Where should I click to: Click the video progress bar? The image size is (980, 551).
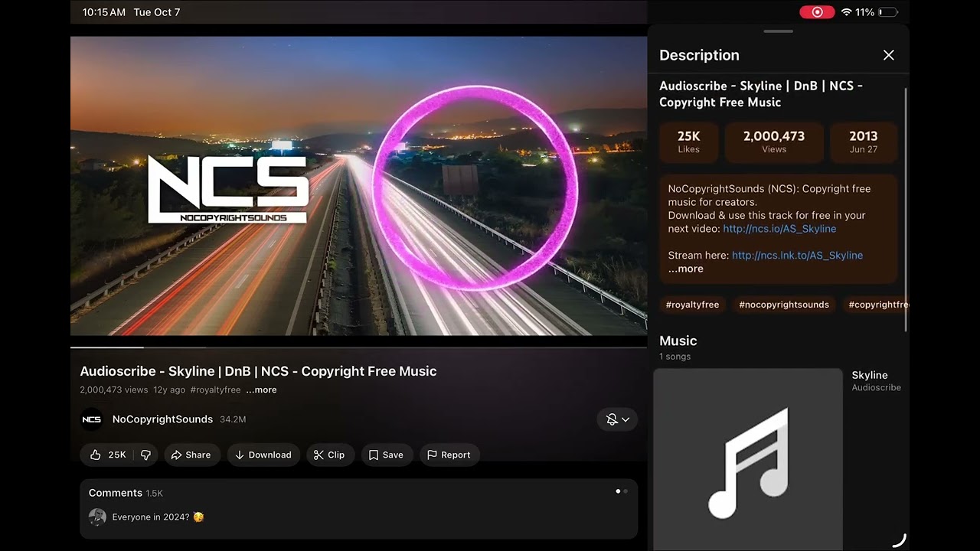tap(358, 347)
